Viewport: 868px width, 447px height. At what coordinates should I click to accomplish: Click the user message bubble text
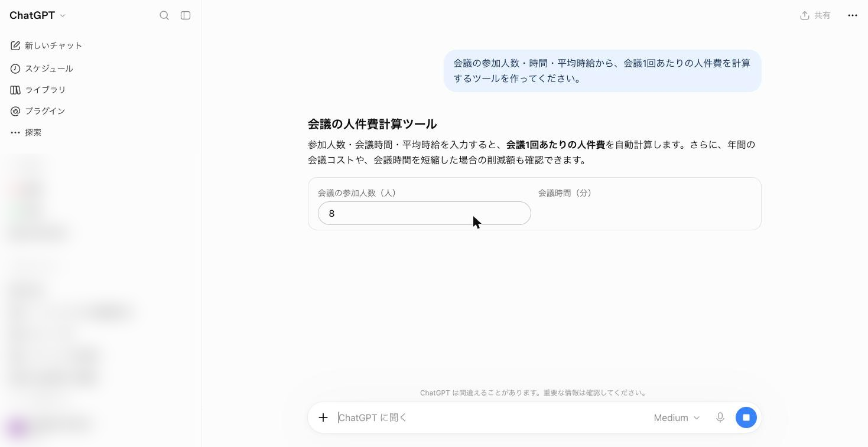tap(602, 71)
